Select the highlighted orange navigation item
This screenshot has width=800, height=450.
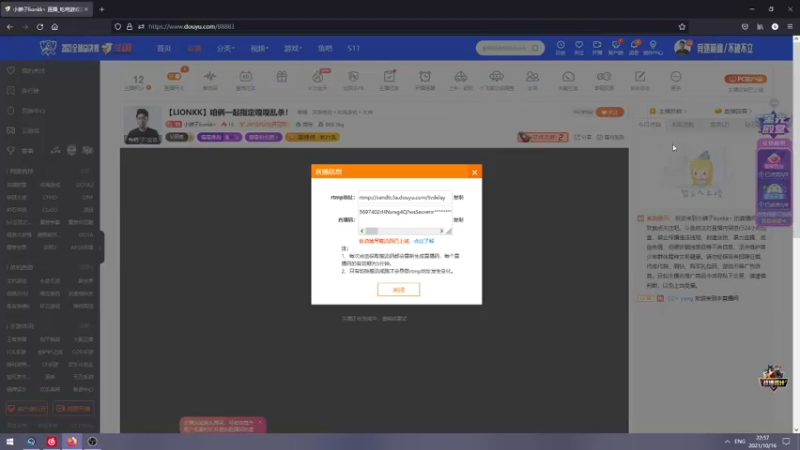point(194,48)
